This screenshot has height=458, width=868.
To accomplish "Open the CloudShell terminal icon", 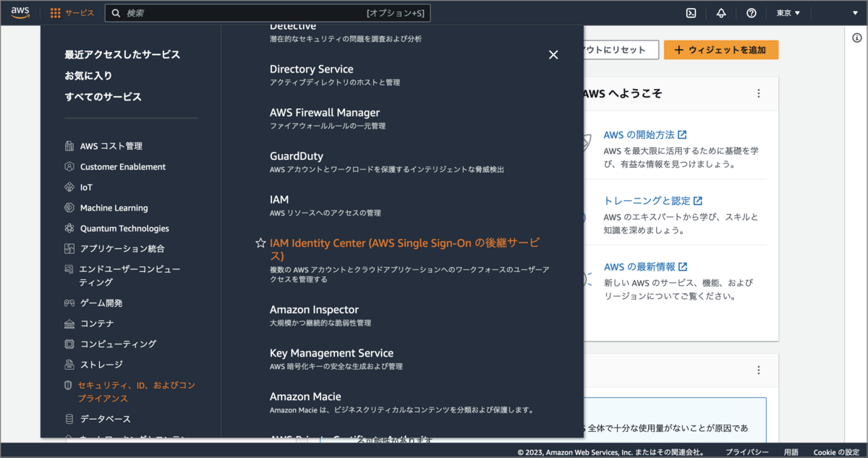I will click(x=692, y=13).
